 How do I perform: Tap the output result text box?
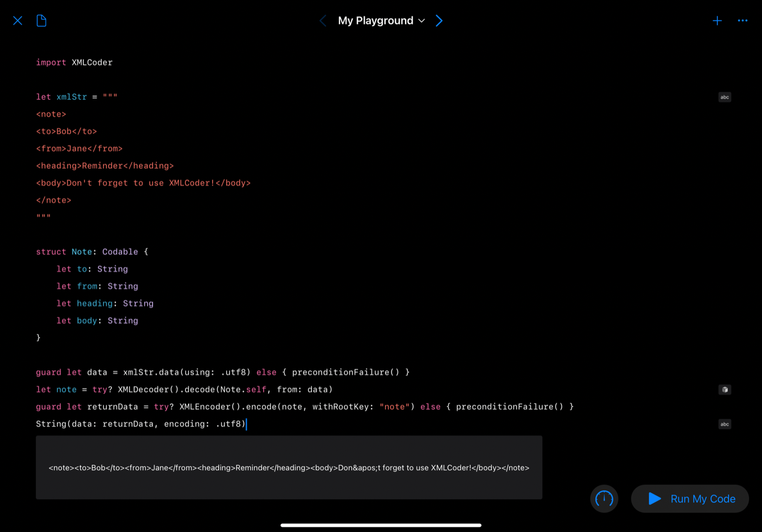[289, 468]
